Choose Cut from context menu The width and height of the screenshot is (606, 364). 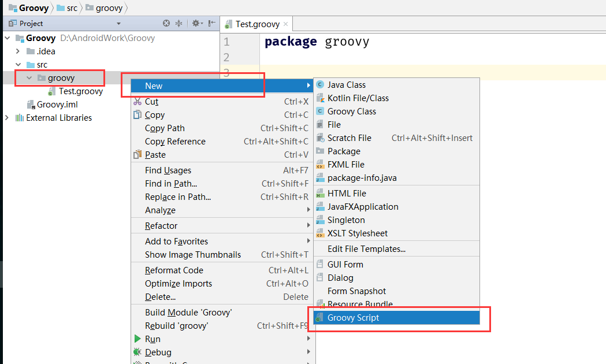(x=222, y=102)
